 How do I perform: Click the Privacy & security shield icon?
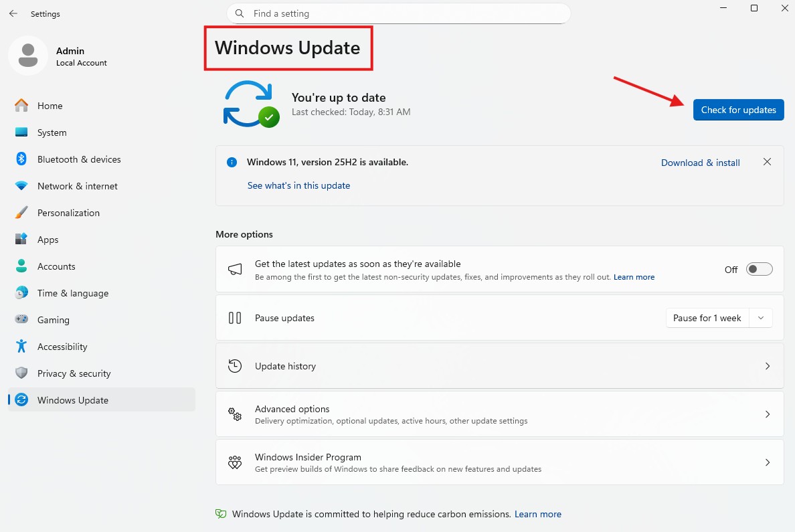point(21,373)
